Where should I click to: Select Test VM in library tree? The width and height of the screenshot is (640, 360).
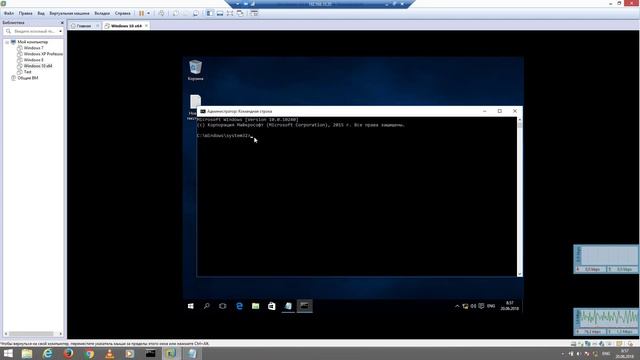pyautogui.click(x=27, y=72)
